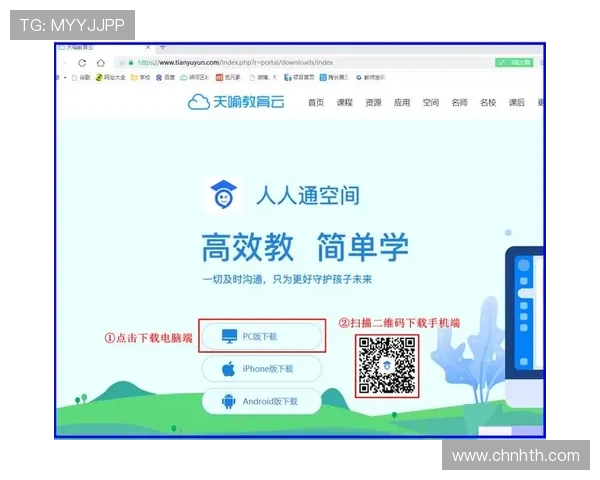Click the 人人通空间 graduation-cap app icon

223,195
